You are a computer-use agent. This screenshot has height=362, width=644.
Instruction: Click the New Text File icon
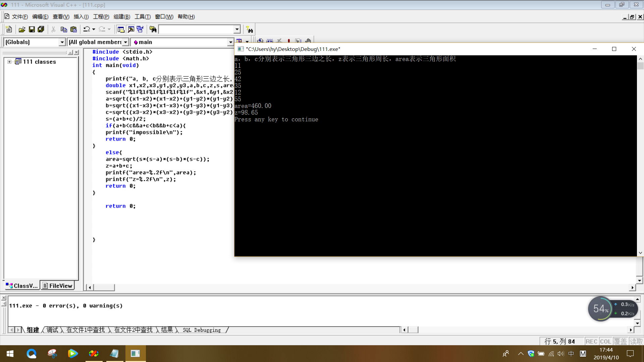tap(9, 29)
